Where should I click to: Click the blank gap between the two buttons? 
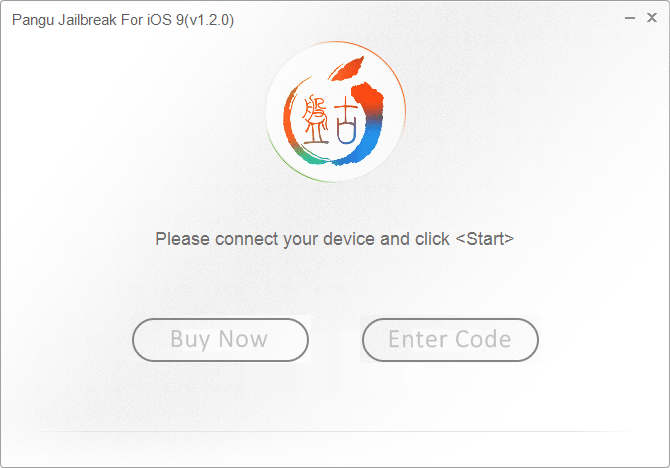click(x=335, y=339)
